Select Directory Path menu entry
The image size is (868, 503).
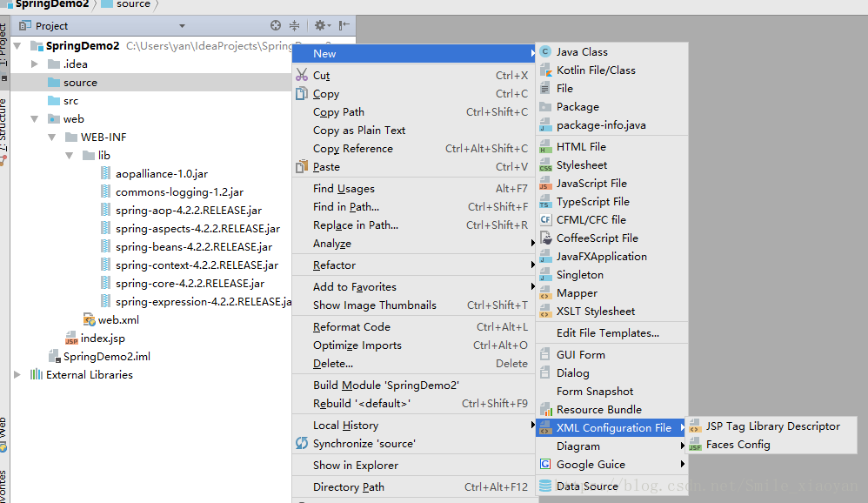[x=414, y=486]
